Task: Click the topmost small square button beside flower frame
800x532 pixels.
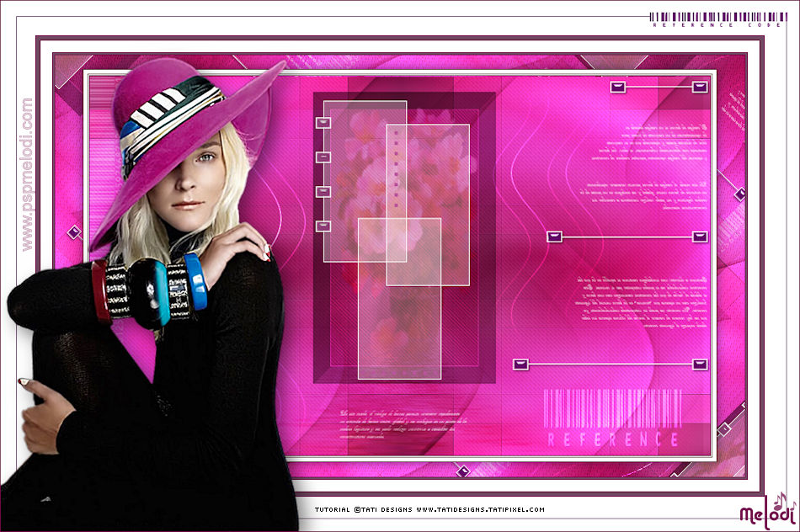Action: pos(323,123)
